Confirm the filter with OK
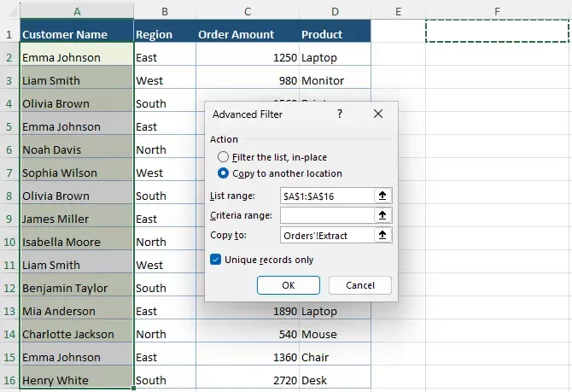The width and height of the screenshot is (572, 392). [x=289, y=285]
